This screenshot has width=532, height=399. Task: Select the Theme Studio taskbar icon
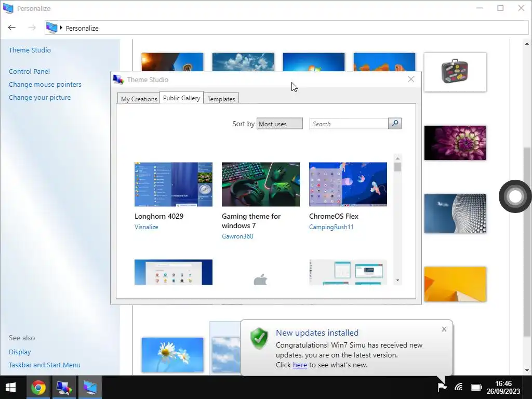point(64,388)
